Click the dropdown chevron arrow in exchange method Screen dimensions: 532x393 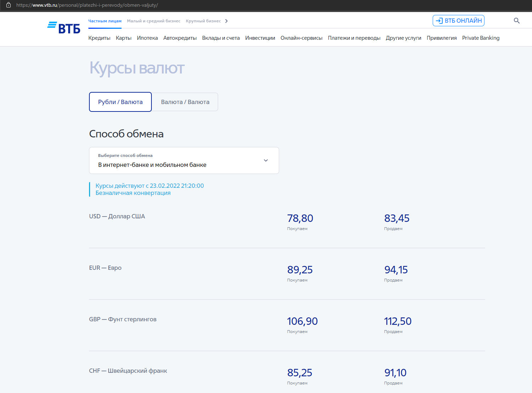(266, 160)
